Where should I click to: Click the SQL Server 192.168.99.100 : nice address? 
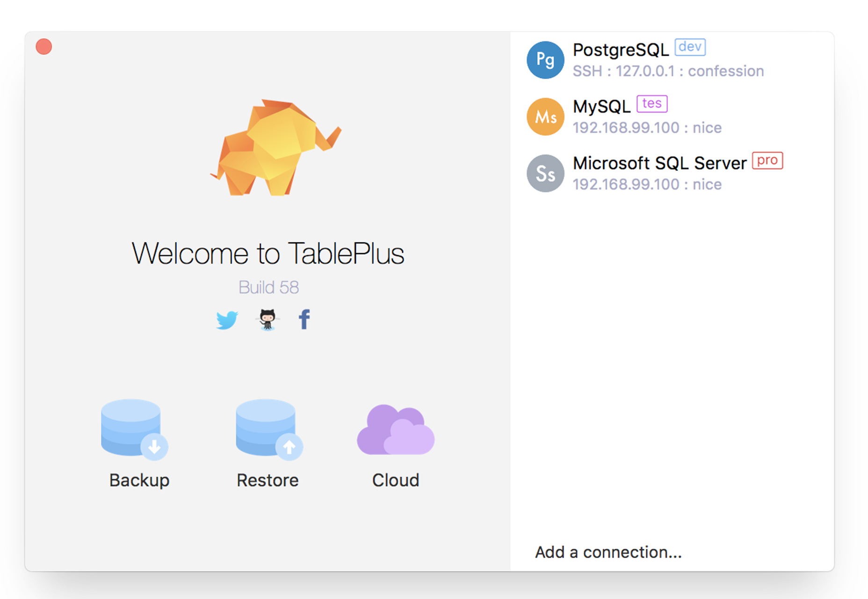(647, 184)
